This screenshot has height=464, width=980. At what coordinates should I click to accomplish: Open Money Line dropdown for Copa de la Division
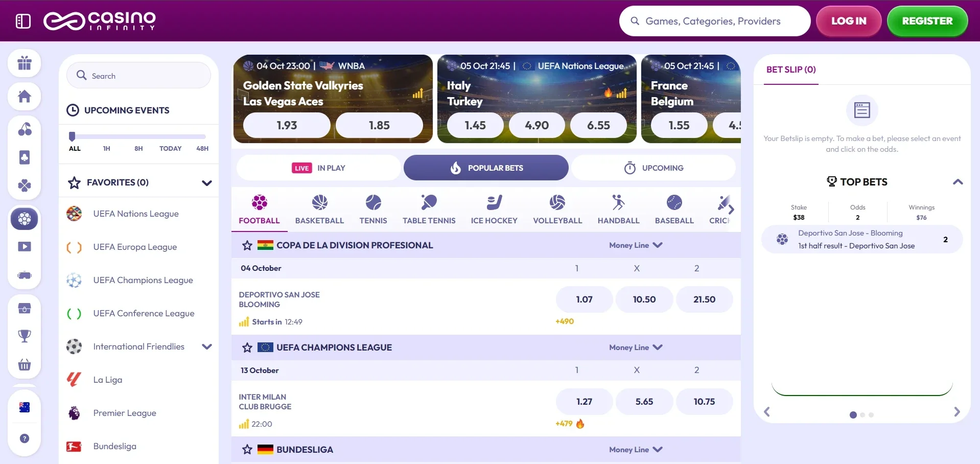click(636, 245)
